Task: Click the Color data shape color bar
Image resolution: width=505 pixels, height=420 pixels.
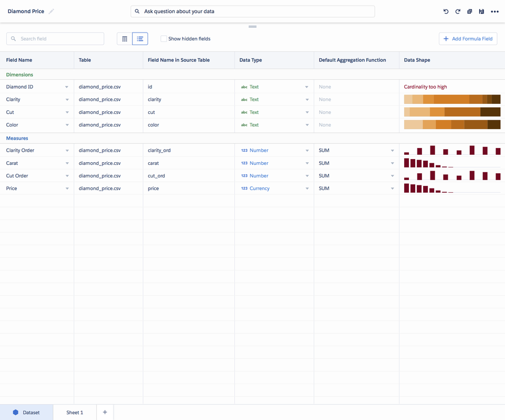Action: pos(452,124)
